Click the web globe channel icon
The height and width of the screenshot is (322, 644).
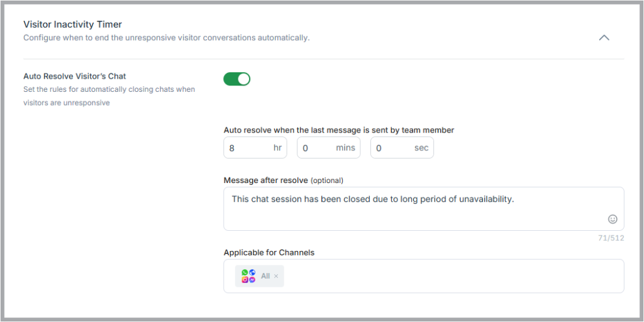tap(252, 272)
